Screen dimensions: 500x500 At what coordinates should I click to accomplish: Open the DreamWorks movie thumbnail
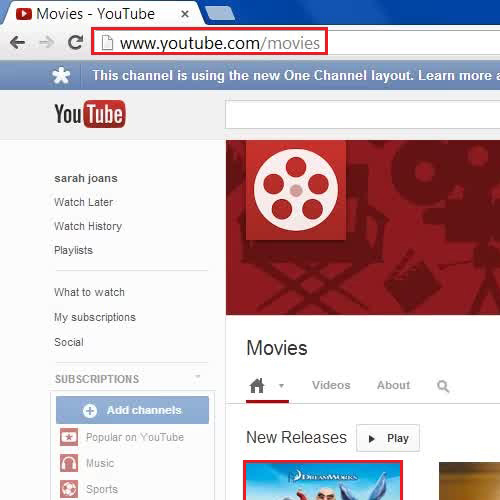[x=323, y=480]
